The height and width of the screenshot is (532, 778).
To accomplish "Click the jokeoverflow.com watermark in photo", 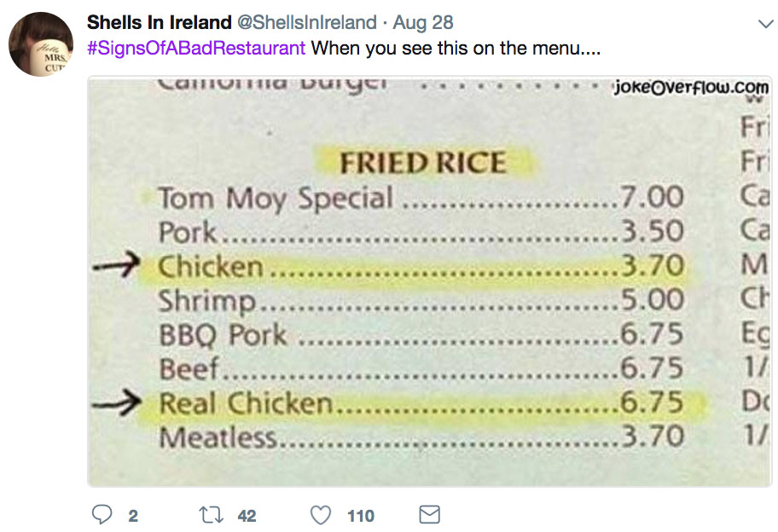I will [691, 89].
